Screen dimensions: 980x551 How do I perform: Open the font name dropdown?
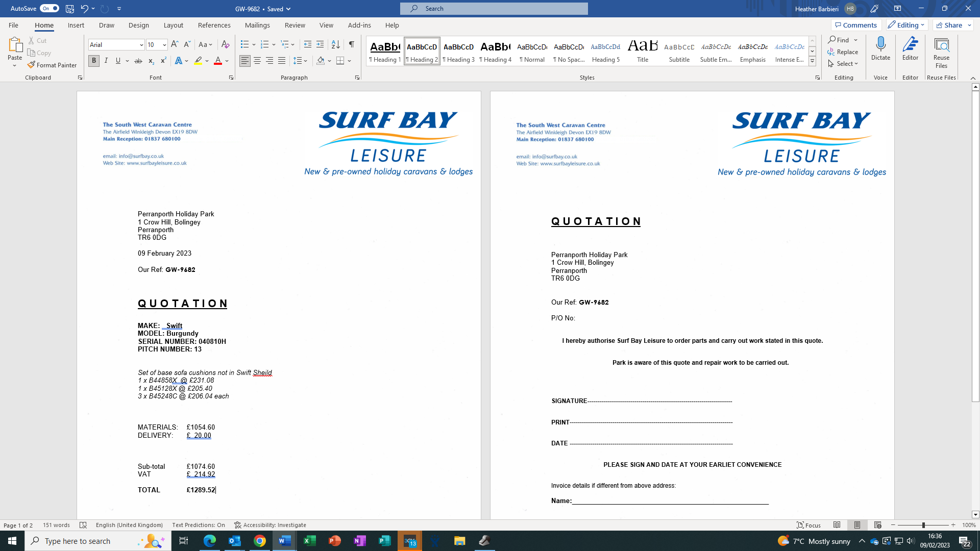point(141,45)
